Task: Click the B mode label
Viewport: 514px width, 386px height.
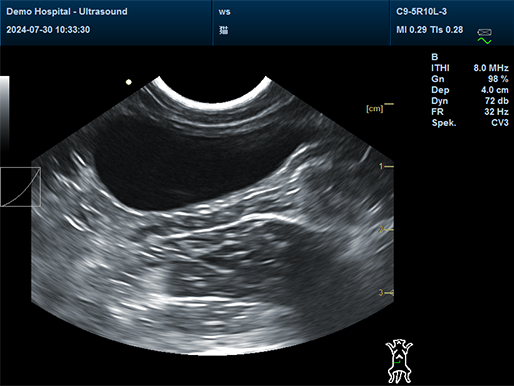Action: (434, 57)
